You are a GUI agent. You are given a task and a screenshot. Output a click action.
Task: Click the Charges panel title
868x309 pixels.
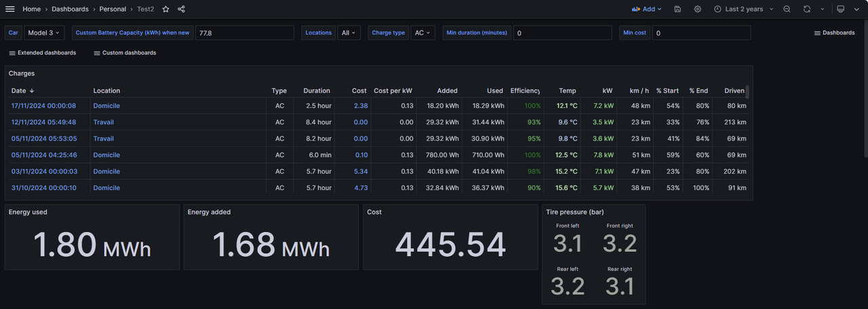(22, 73)
